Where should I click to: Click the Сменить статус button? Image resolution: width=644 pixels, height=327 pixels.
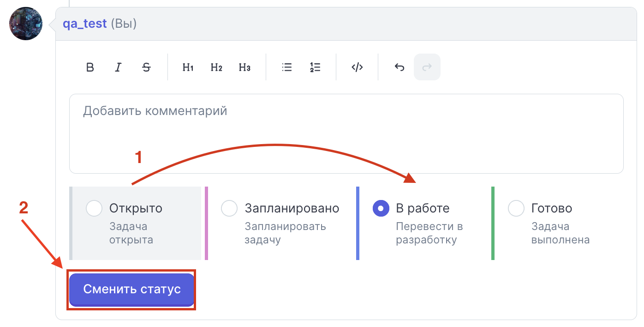(132, 290)
